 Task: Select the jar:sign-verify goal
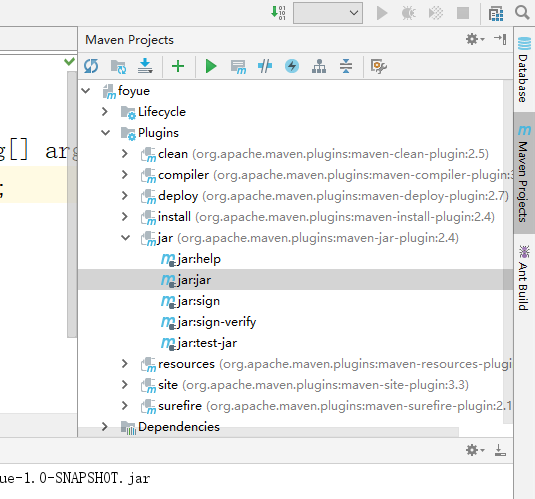217,322
